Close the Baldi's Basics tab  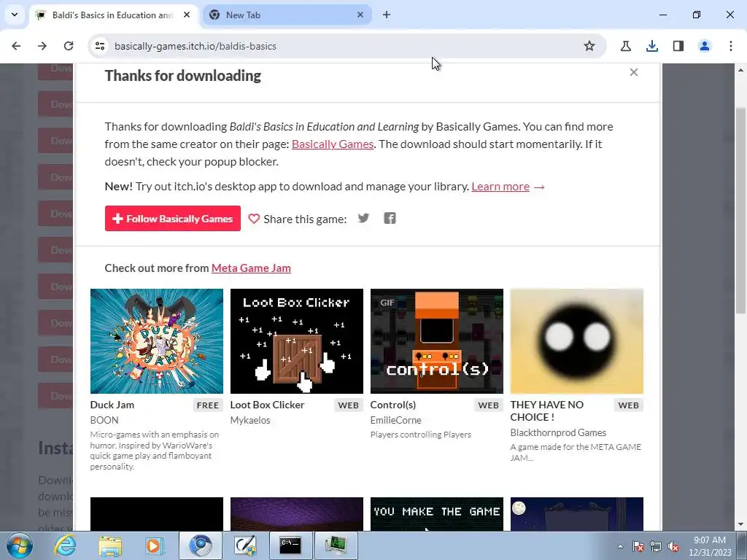187,15
